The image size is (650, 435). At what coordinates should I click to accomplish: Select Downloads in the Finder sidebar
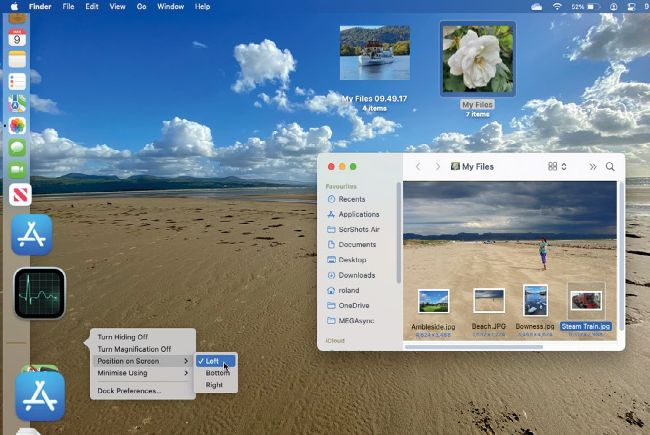click(357, 275)
